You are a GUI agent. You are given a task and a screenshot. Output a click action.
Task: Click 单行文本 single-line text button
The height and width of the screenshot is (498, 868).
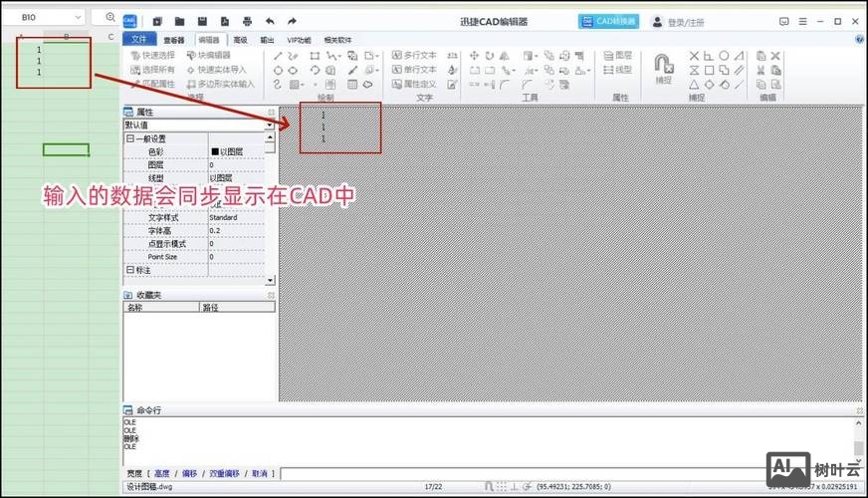414,70
